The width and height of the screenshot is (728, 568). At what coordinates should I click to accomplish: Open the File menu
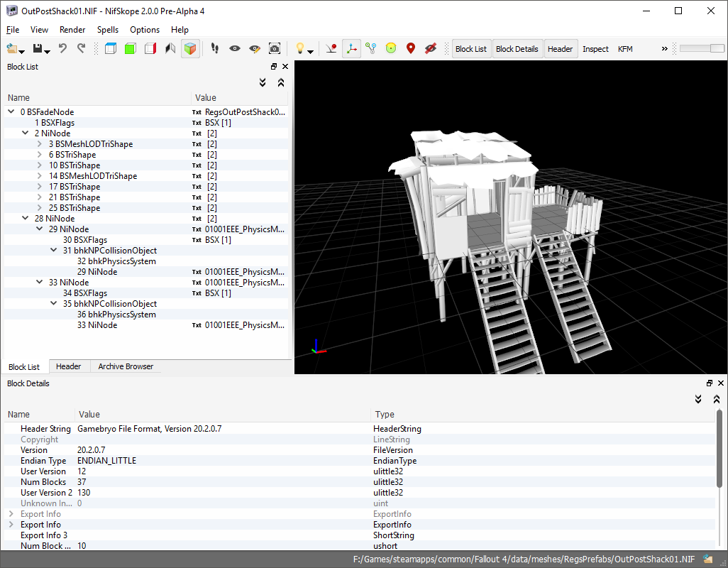(13, 30)
